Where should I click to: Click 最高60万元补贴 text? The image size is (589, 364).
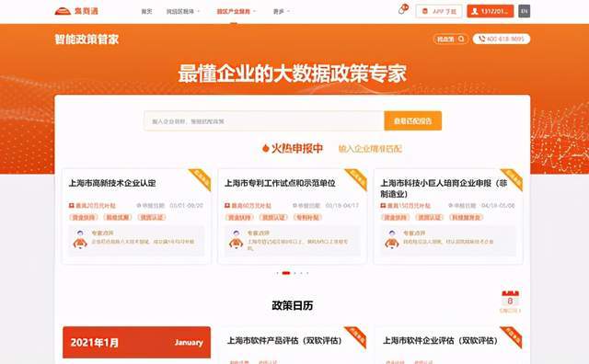click(251, 206)
